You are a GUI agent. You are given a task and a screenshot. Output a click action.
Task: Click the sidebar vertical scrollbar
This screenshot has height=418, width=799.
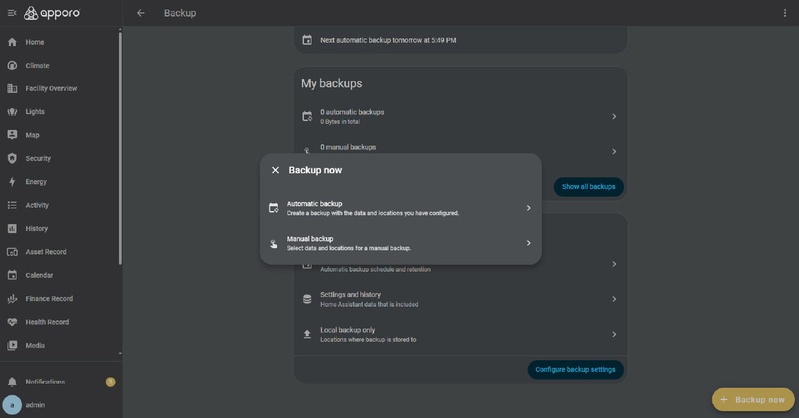pos(120,148)
